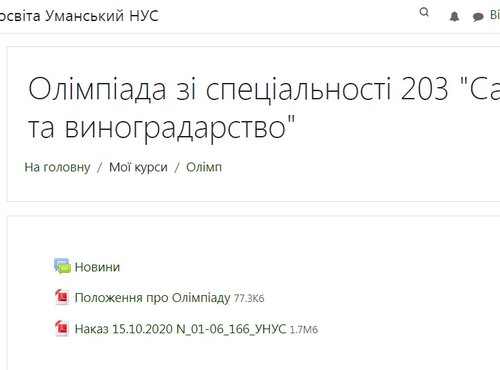Click the 1.7Мб file size text
This screenshot has width=500, height=370.
pos(304,330)
